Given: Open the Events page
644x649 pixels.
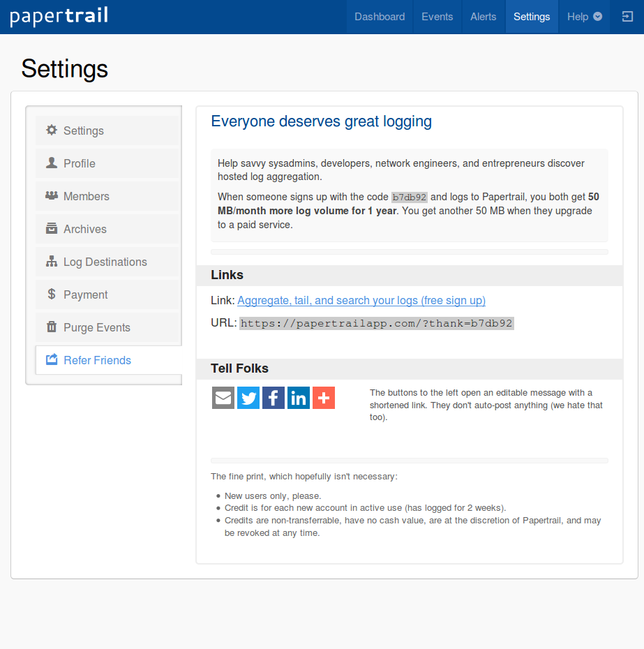Looking at the screenshot, I should tap(437, 17).
